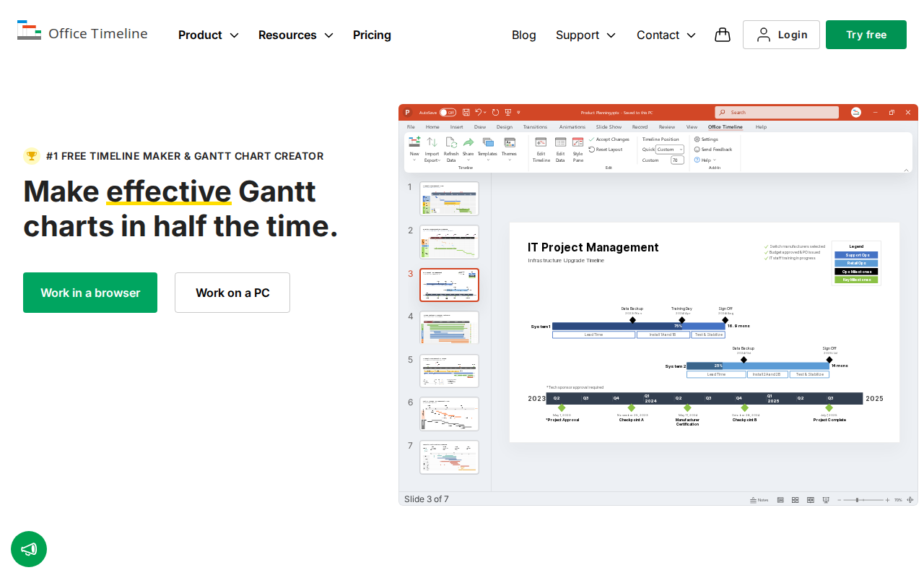Start presentation from quick access toolbar
This screenshot has height=578, width=924.
tap(508, 112)
